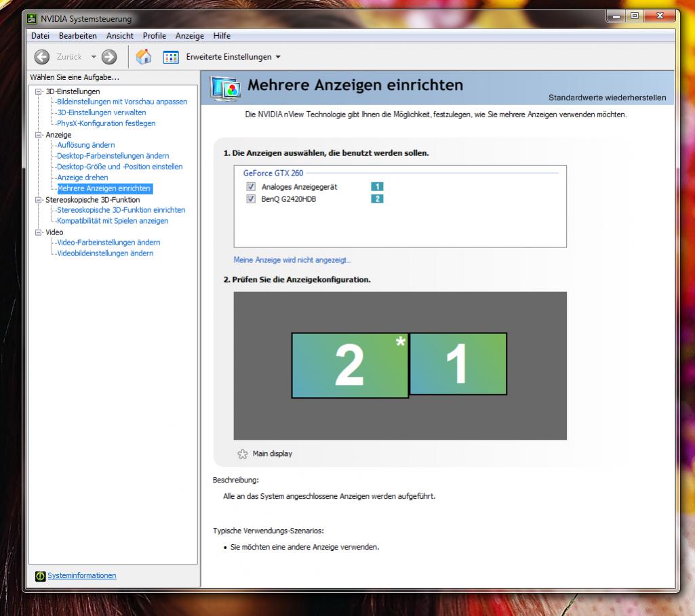Select Mehrere Anzeigen einrichten item
Image resolution: width=695 pixels, height=616 pixels.
pyautogui.click(x=104, y=188)
